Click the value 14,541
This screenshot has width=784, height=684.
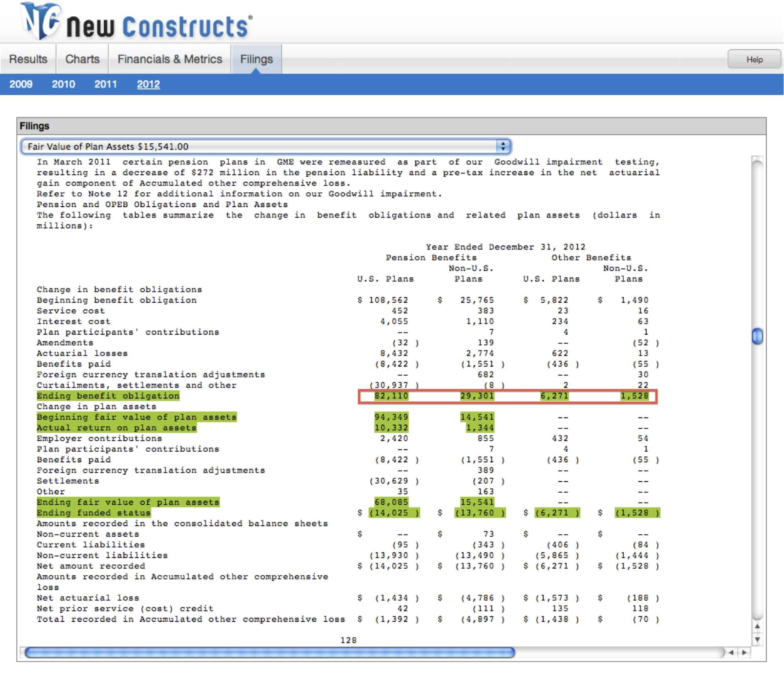[477, 417]
